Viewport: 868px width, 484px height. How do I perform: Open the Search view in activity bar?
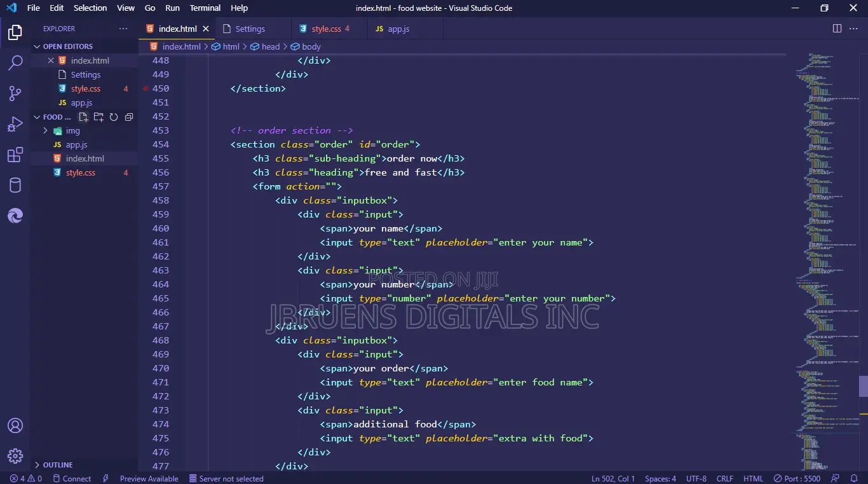click(x=15, y=63)
